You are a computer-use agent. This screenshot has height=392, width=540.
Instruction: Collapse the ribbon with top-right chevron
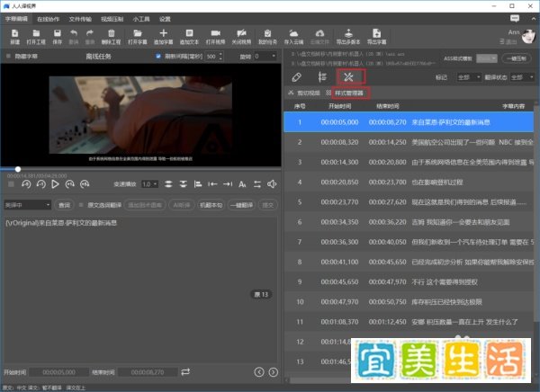coord(534,19)
